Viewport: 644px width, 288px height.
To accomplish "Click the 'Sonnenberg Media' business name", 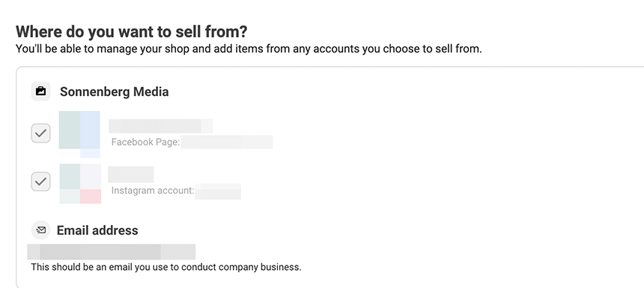I will click(x=114, y=91).
